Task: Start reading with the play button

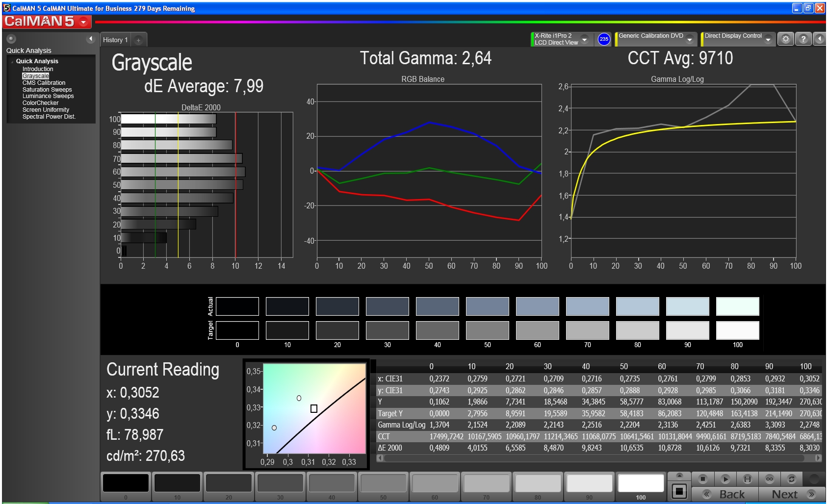Action: [x=725, y=479]
